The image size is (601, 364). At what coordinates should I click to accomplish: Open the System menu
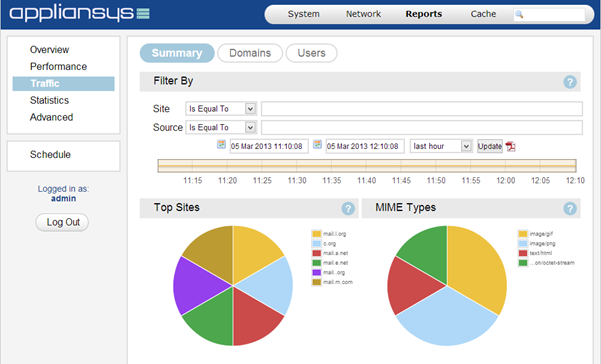(304, 14)
